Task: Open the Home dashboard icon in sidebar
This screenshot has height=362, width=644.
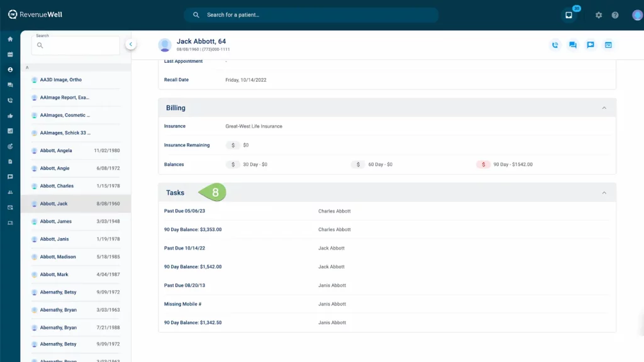Action: 9,38
